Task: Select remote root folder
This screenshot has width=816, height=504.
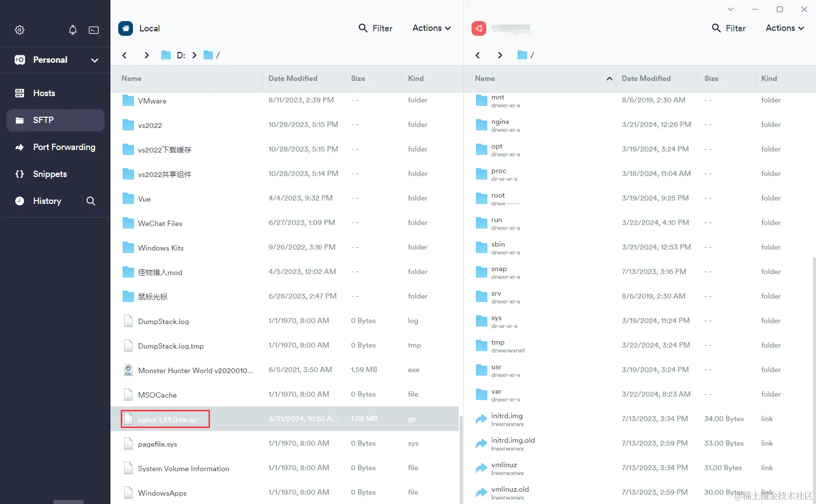Action: click(x=638, y=199)
